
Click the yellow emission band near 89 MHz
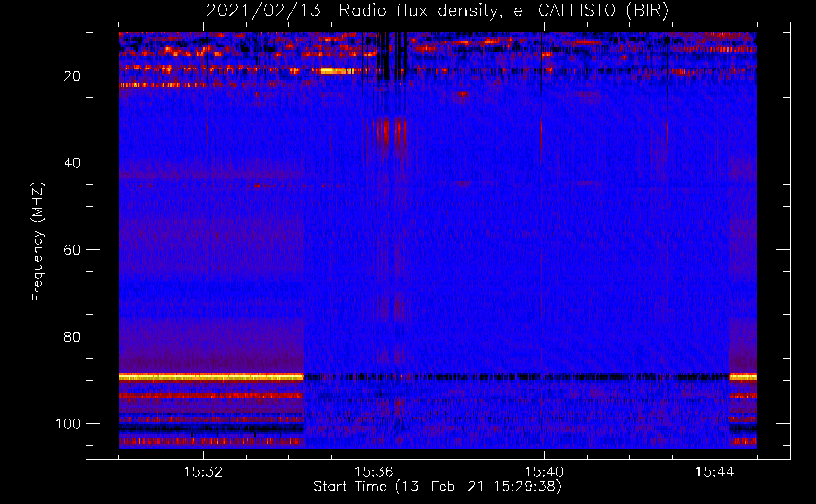pyautogui.click(x=211, y=377)
